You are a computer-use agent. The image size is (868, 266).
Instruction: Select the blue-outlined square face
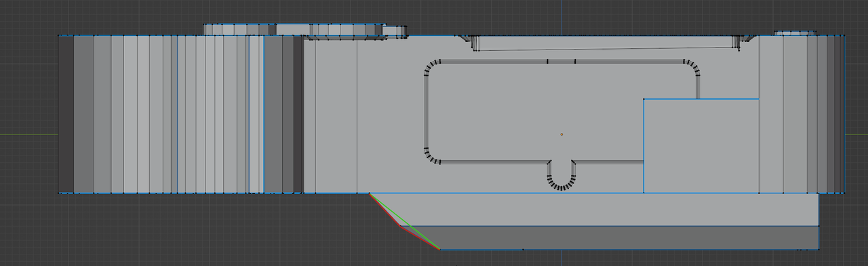tap(701, 146)
